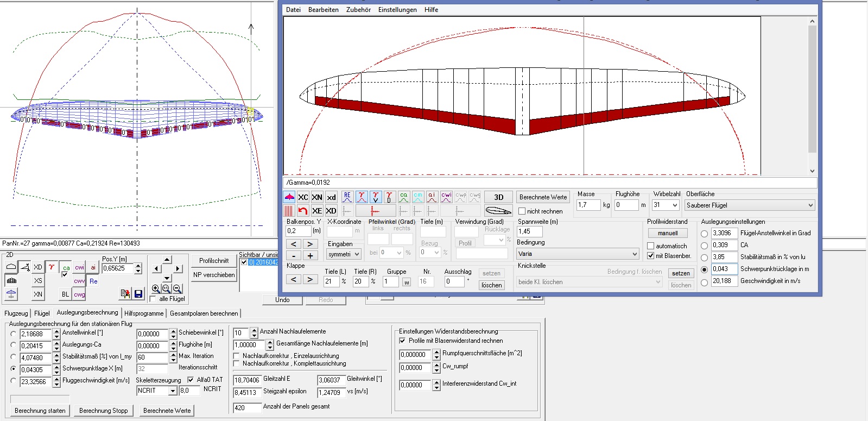The width and height of the screenshot is (868, 421).
Task: Click the Masse input field
Action: pos(588,205)
